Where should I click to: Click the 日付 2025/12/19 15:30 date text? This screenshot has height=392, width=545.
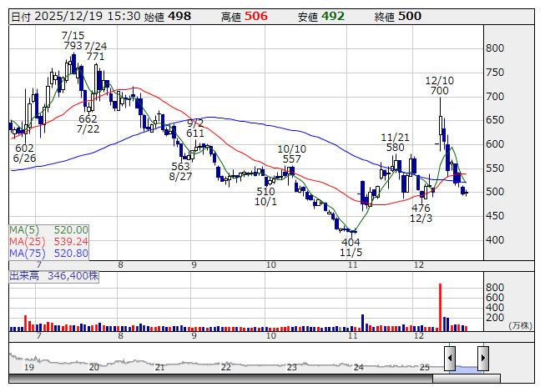click(x=76, y=17)
